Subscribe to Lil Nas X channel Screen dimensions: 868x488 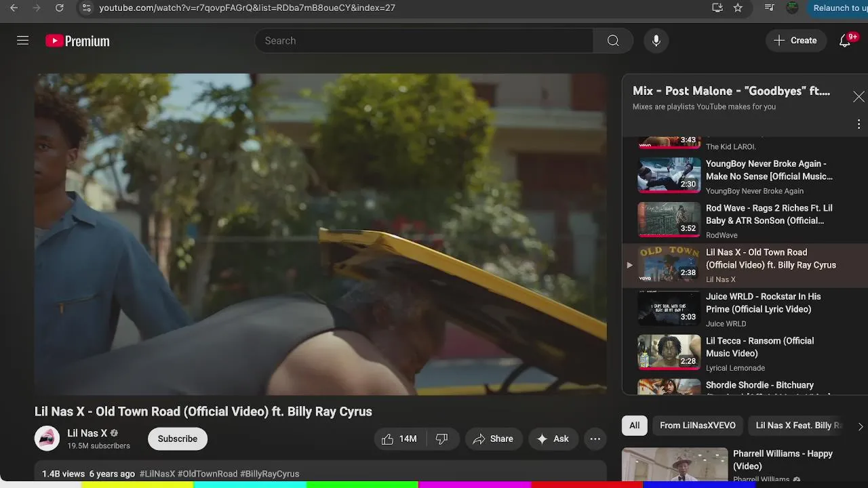178,439
